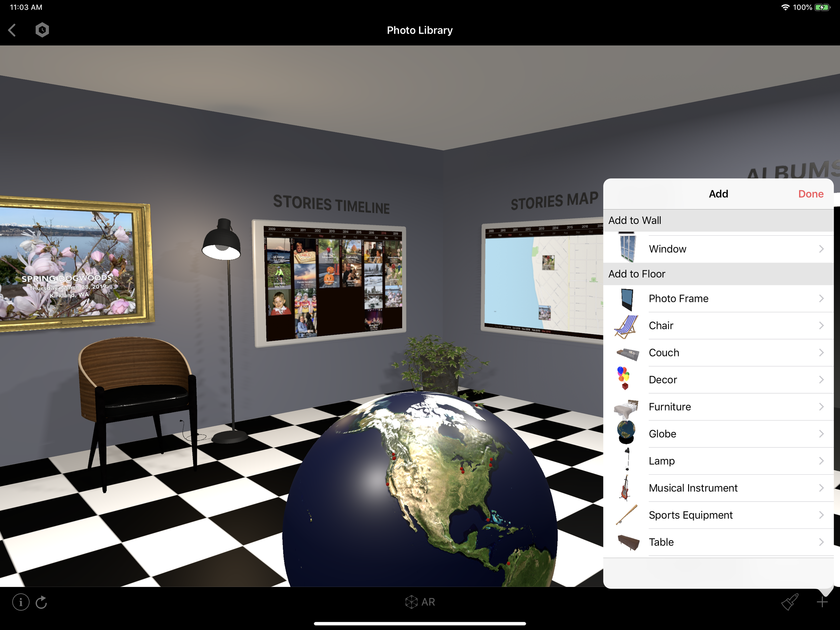This screenshot has height=630, width=840.
Task: Select the Chair row
Action: pos(718,326)
